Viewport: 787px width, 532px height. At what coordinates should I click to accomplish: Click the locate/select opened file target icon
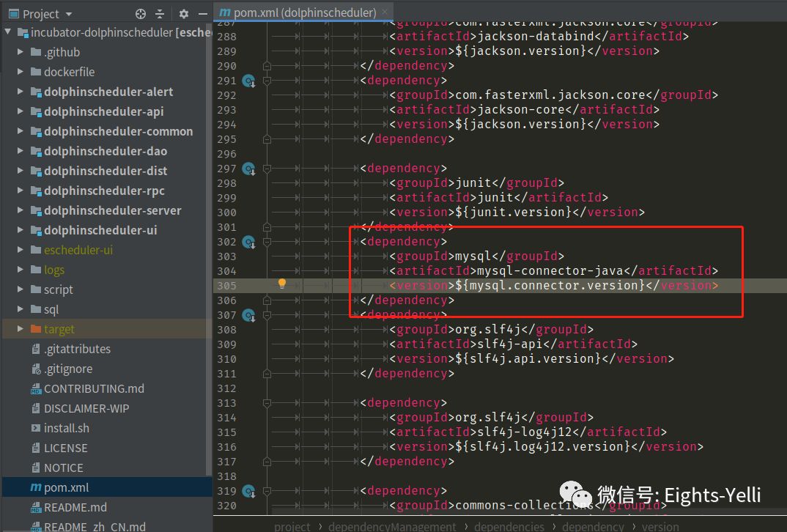[x=141, y=14]
